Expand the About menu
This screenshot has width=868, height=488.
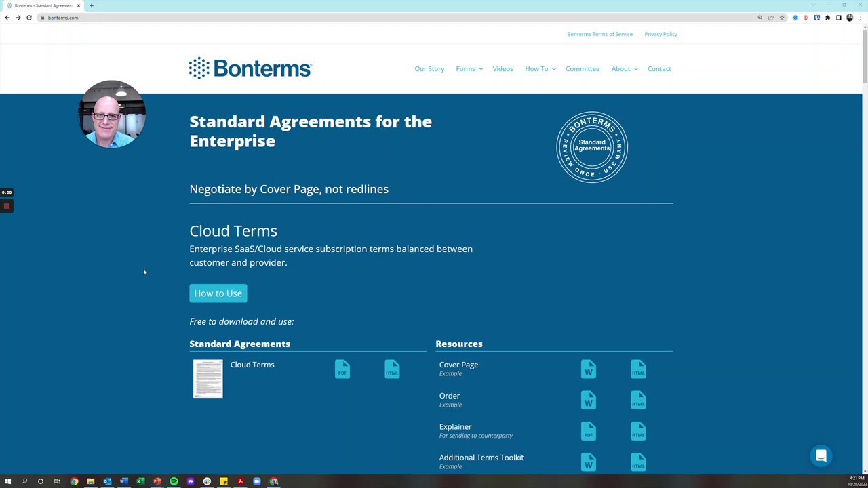point(624,68)
